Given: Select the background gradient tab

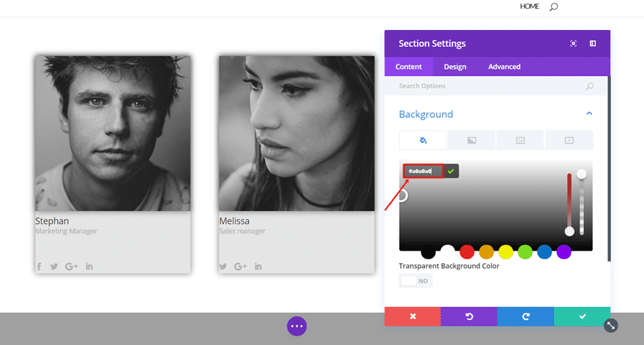Looking at the screenshot, I should (x=471, y=140).
